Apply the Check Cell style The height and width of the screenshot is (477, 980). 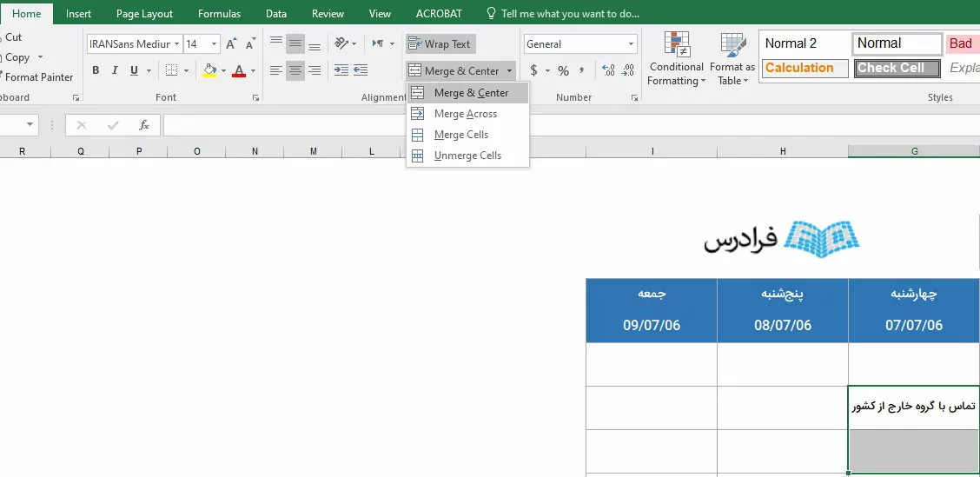pyautogui.click(x=897, y=68)
